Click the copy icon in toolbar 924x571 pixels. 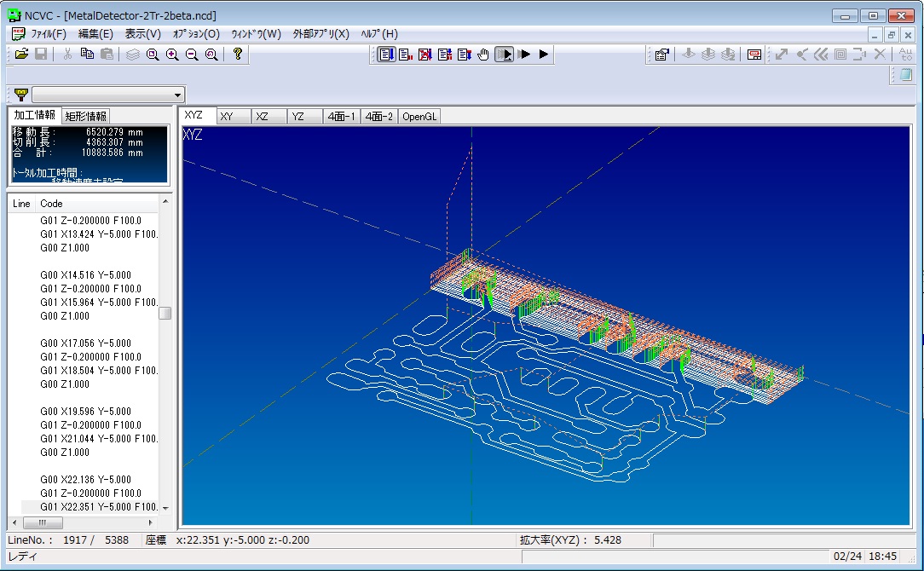tap(87, 55)
